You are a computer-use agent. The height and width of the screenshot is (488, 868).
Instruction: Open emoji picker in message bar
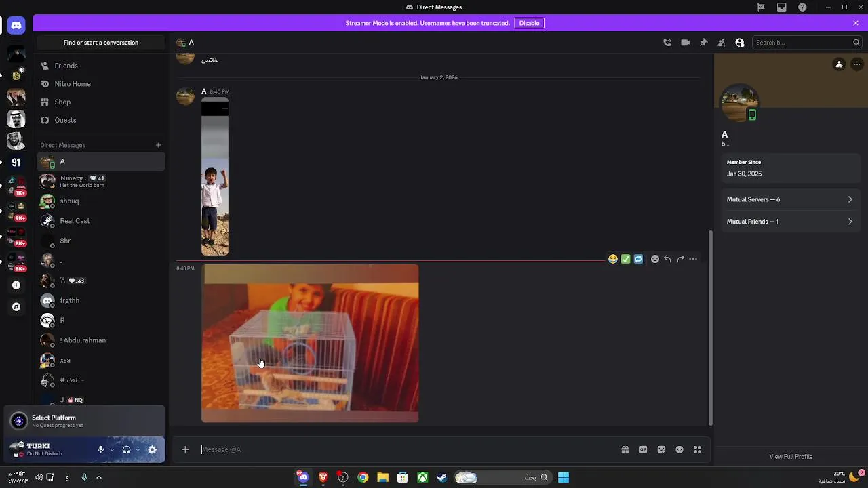click(x=679, y=449)
